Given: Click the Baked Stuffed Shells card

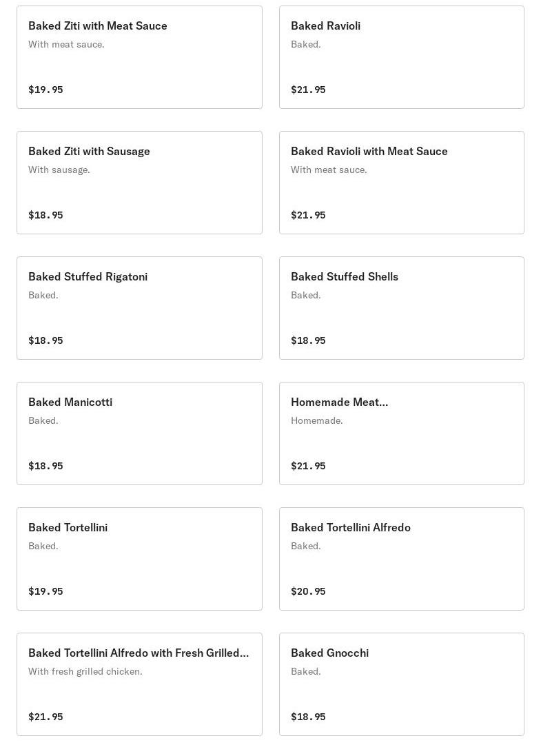Looking at the screenshot, I should (x=401, y=308).
